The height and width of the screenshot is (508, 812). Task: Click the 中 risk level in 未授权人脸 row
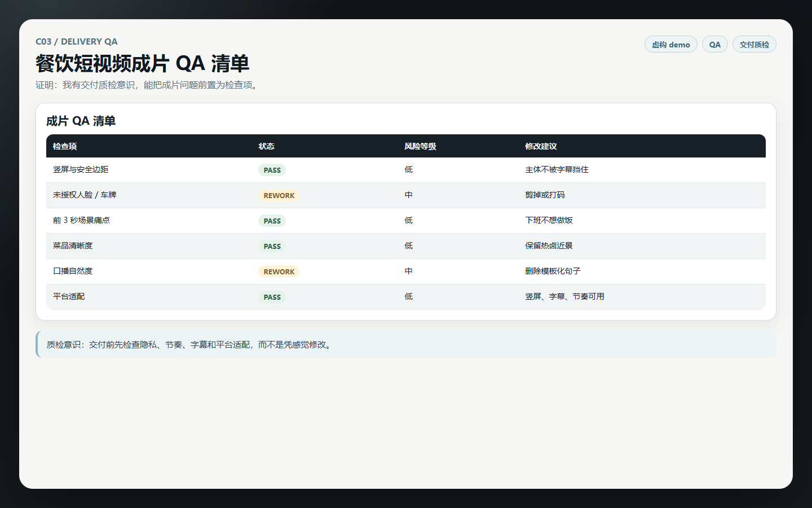pyautogui.click(x=408, y=195)
